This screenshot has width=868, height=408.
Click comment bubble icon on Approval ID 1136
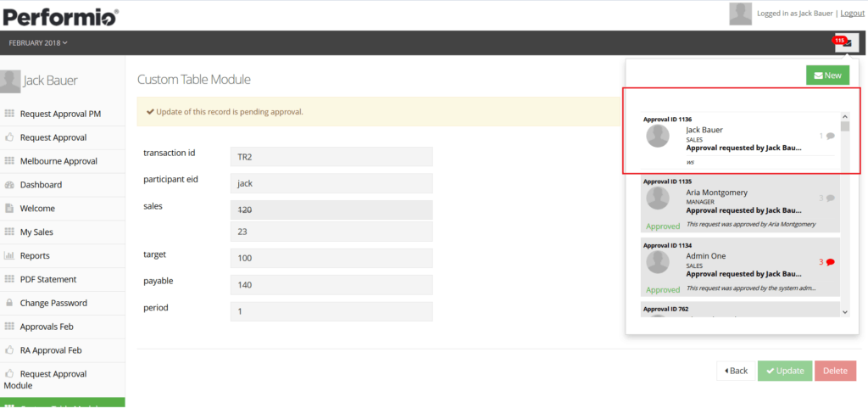click(831, 136)
